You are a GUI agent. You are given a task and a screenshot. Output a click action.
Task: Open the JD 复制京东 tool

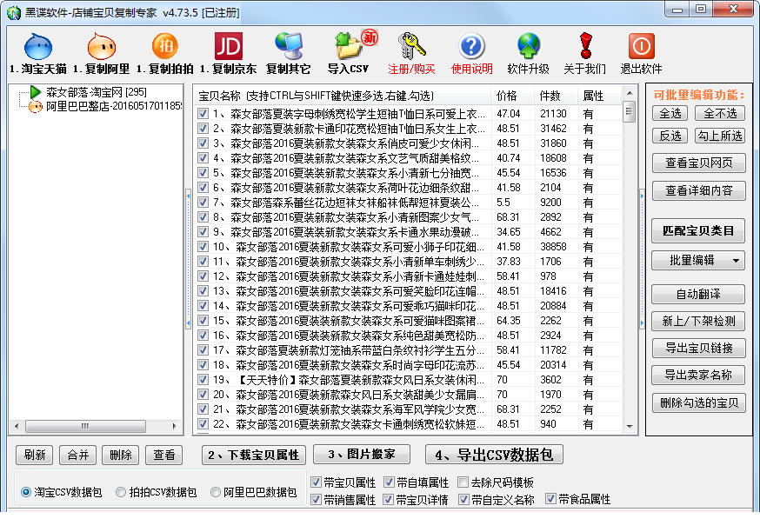point(229,47)
